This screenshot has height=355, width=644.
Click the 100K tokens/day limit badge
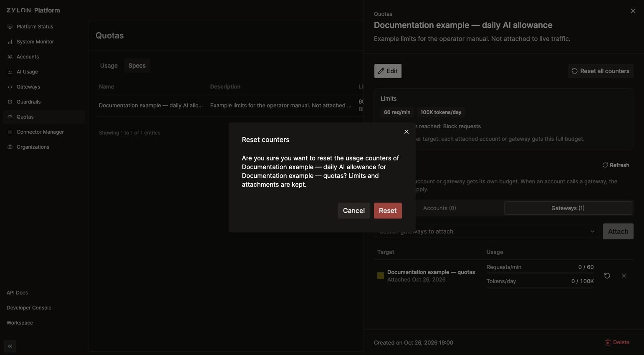(441, 112)
